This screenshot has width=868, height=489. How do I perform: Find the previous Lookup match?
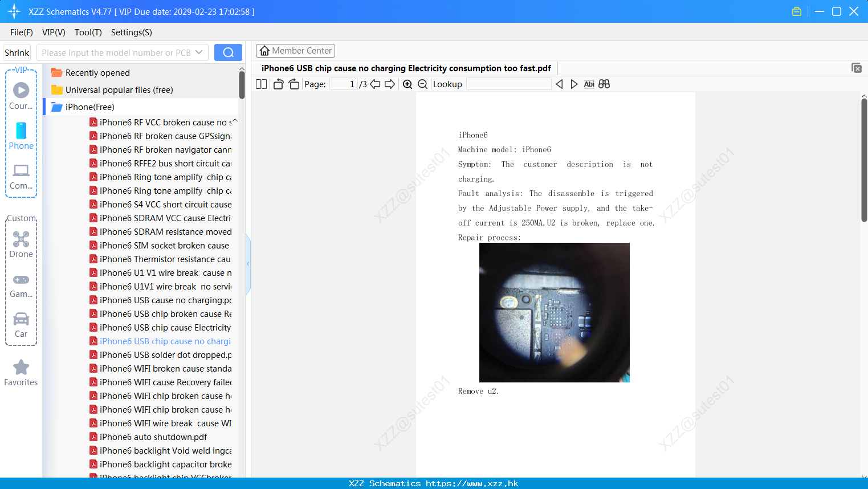559,84
